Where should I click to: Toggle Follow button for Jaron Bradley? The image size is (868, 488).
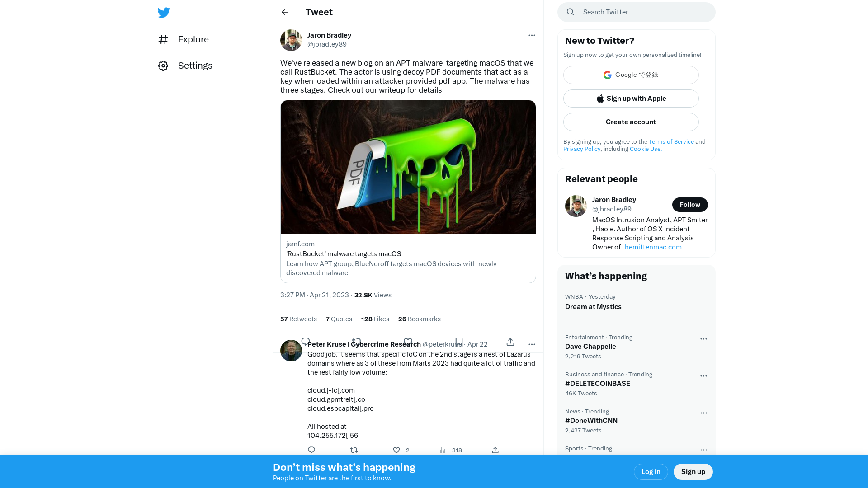click(x=690, y=204)
